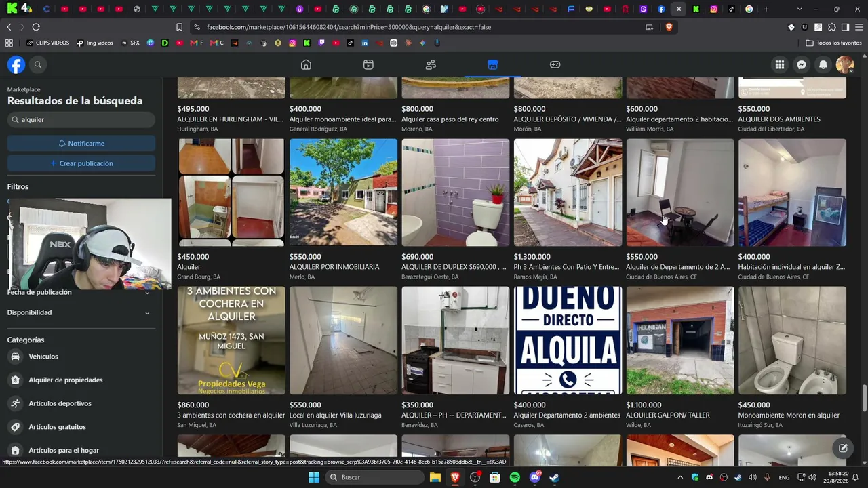Open the profile avatar account menu

[x=845, y=64]
